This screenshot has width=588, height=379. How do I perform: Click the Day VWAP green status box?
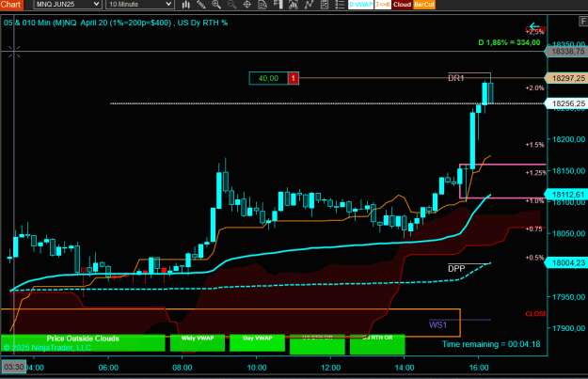pos(257,342)
